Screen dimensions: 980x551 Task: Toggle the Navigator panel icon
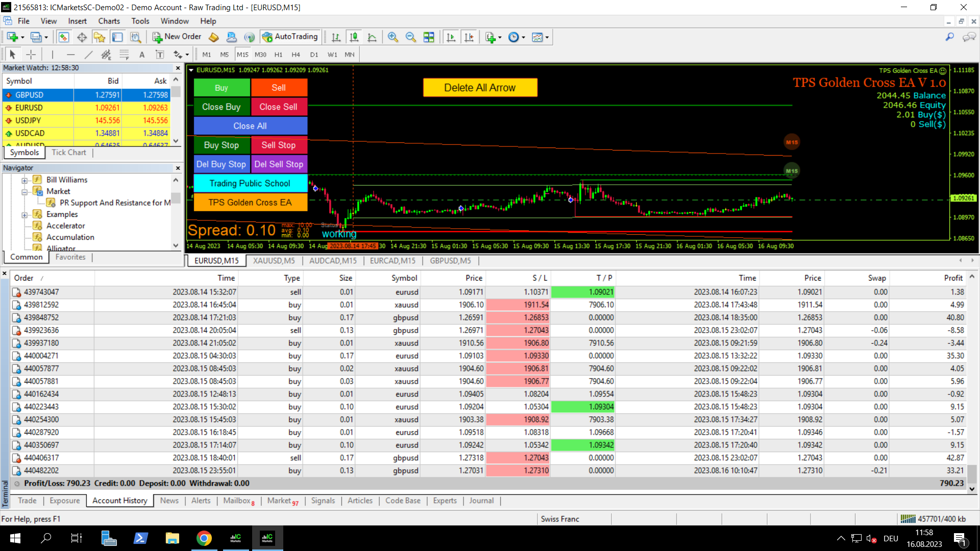click(99, 37)
